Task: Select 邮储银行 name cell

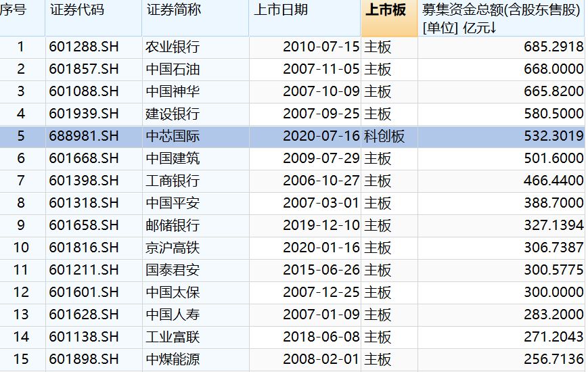Action: point(196,226)
